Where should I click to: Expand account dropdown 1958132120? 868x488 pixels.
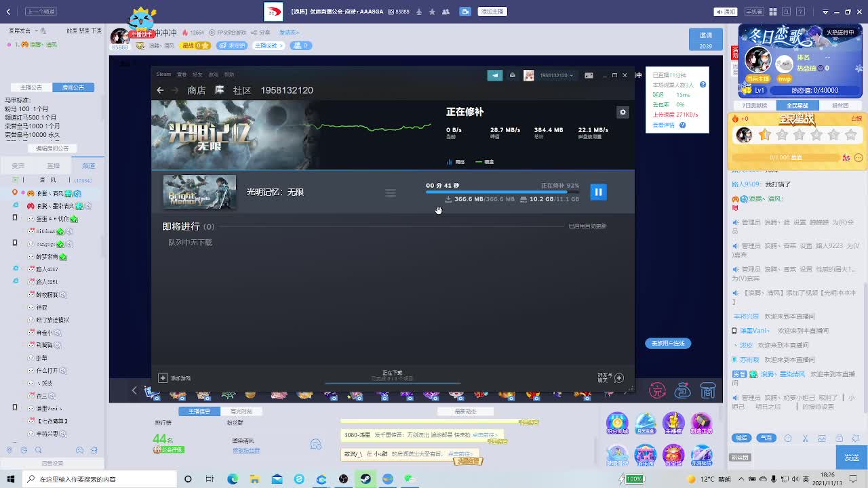pyautogui.click(x=557, y=75)
